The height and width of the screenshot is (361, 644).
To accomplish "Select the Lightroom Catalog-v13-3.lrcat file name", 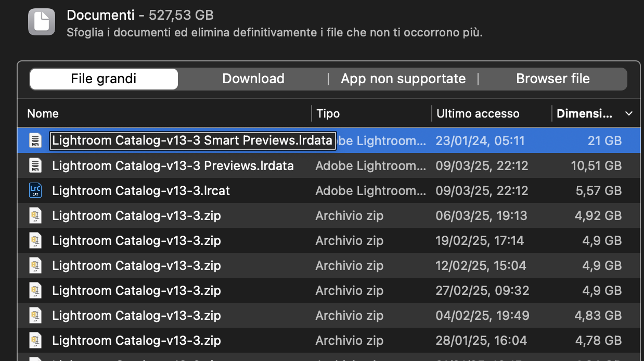I will point(141,190).
